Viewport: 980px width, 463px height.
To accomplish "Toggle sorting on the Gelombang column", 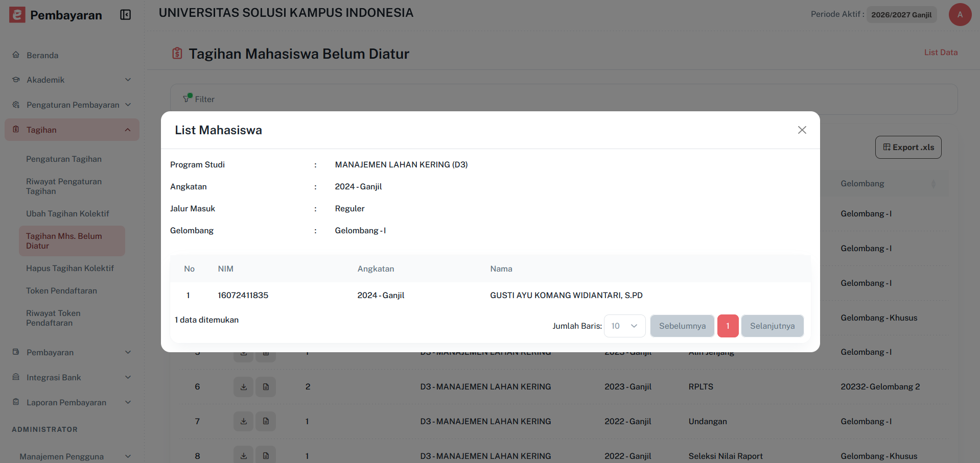I will (933, 183).
